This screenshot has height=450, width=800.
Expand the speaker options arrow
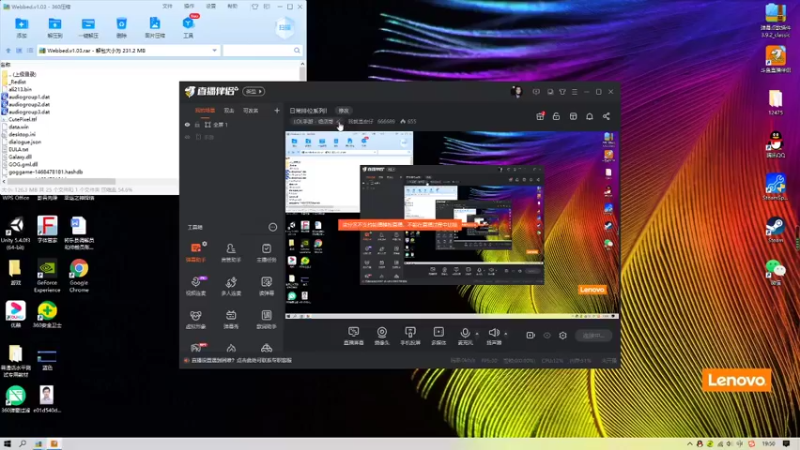[x=506, y=334]
